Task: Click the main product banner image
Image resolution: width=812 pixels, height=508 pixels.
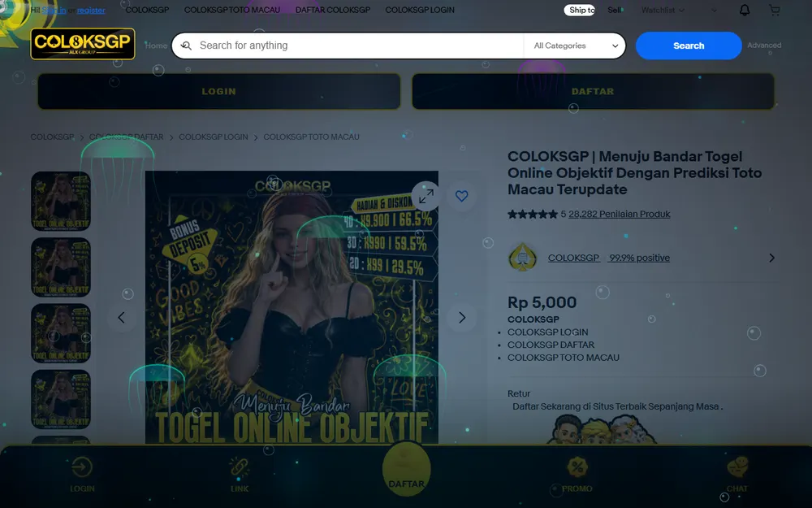Action: (x=292, y=307)
